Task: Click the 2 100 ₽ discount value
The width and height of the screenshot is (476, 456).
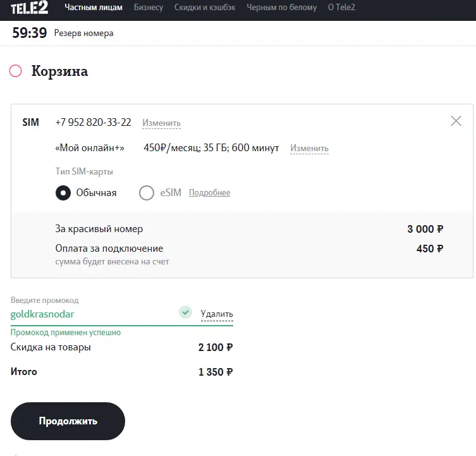Action: [215, 347]
